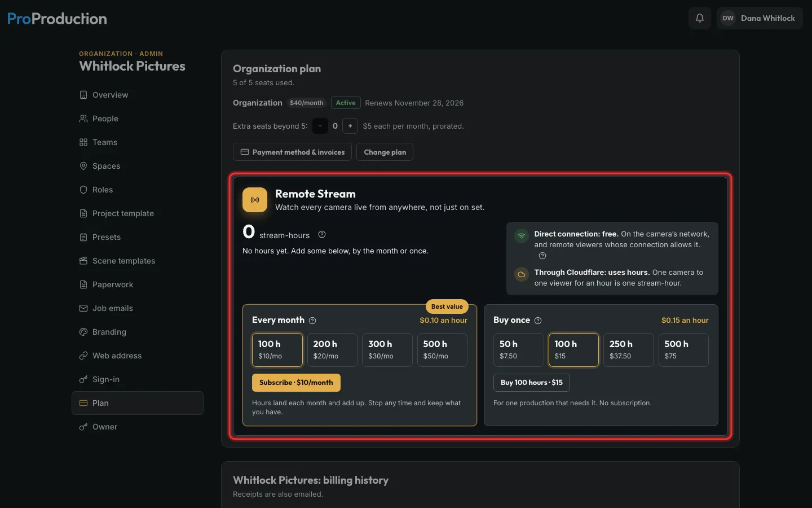The width and height of the screenshot is (812, 508).
Task: Open the Paperwork sidebar page
Action: tap(138, 284)
